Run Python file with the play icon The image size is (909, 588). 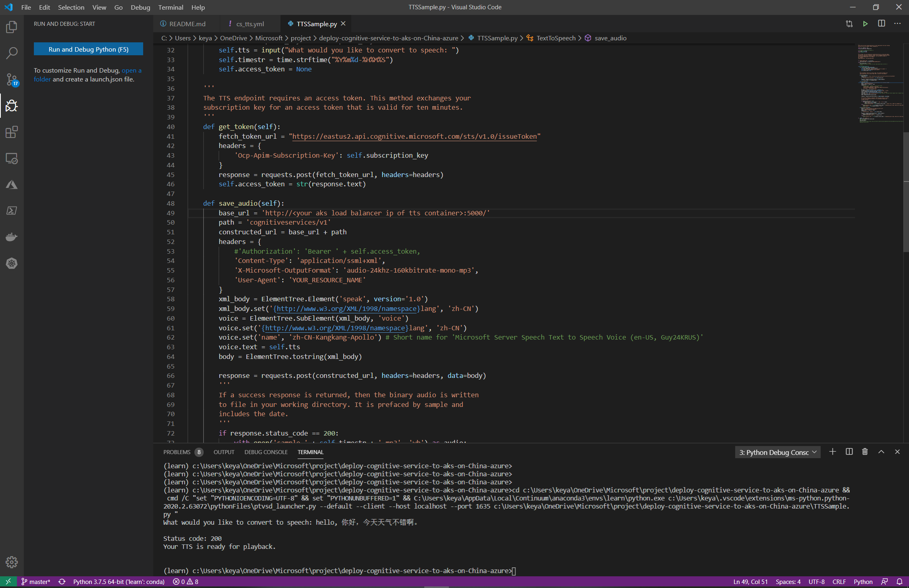(x=865, y=24)
